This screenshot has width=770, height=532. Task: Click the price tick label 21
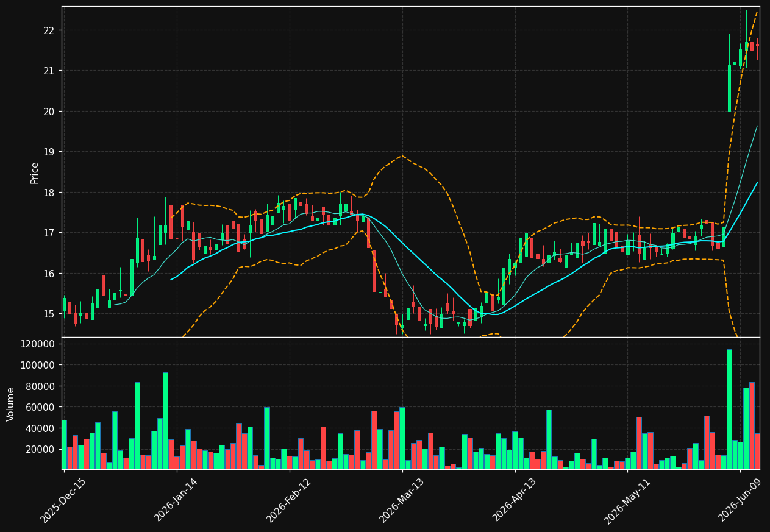click(x=49, y=71)
